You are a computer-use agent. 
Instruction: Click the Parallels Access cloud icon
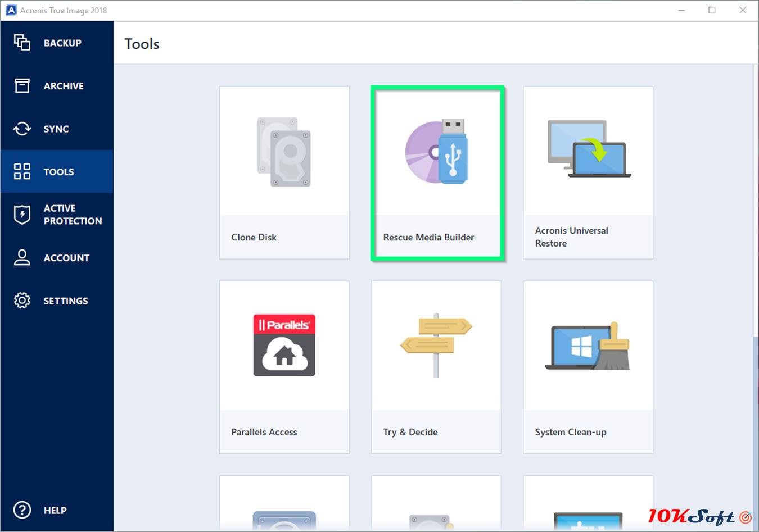284,345
